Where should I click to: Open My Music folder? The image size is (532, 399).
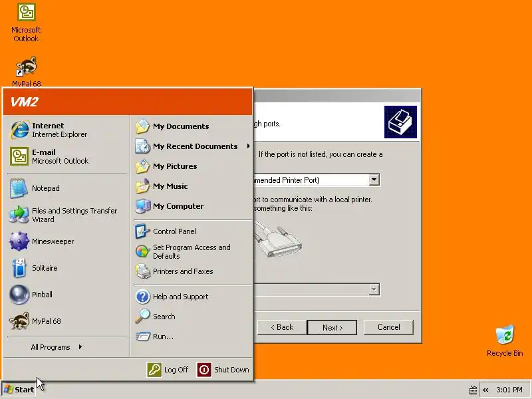(192, 186)
